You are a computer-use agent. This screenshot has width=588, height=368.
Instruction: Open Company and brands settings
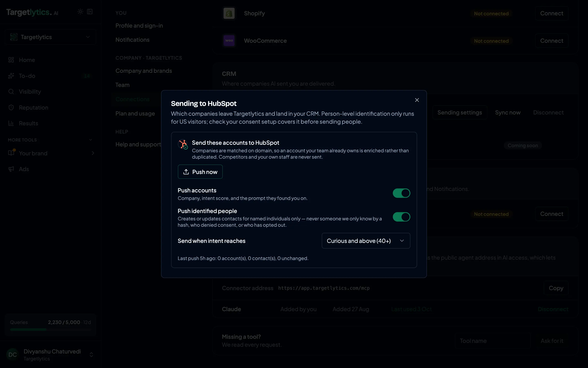point(144,71)
